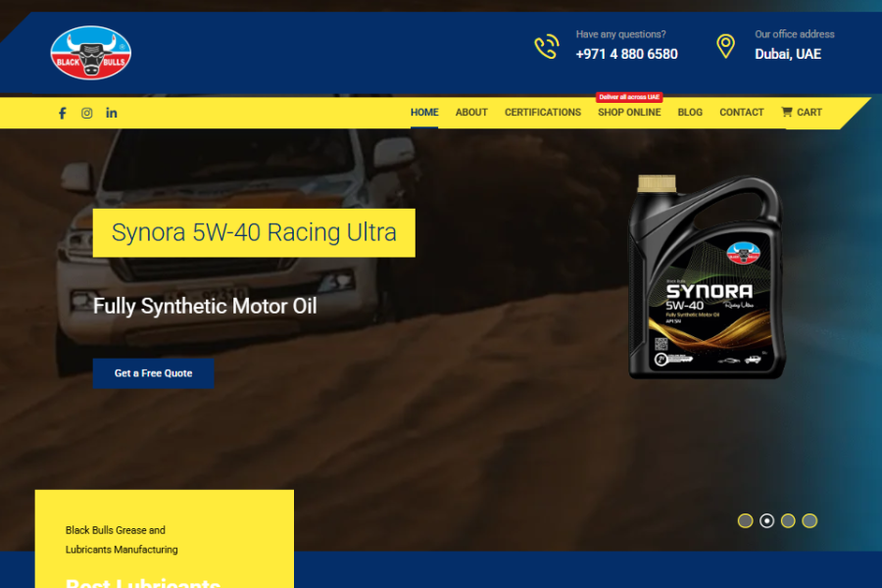882x588 pixels.
Task: Open the About page
Action: [471, 112]
